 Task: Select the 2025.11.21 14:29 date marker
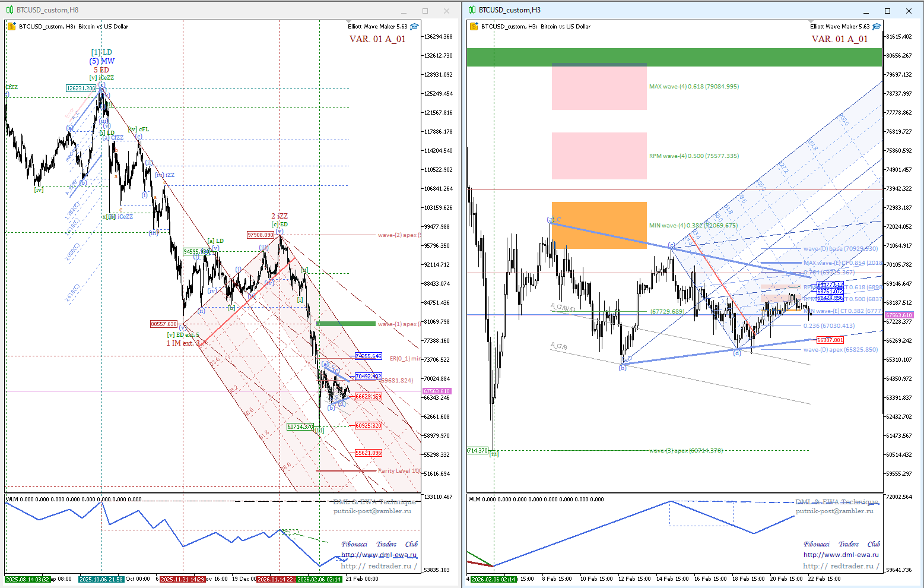point(183,579)
